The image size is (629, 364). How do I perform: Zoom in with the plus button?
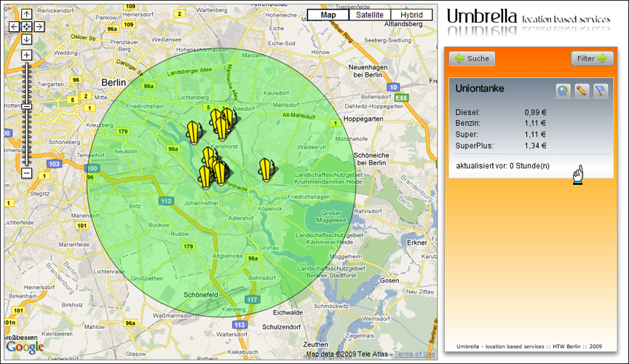(x=26, y=55)
